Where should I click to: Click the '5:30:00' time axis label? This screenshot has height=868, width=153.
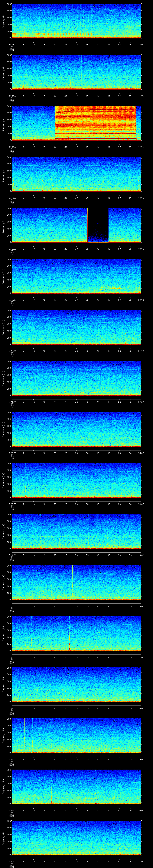12,862
